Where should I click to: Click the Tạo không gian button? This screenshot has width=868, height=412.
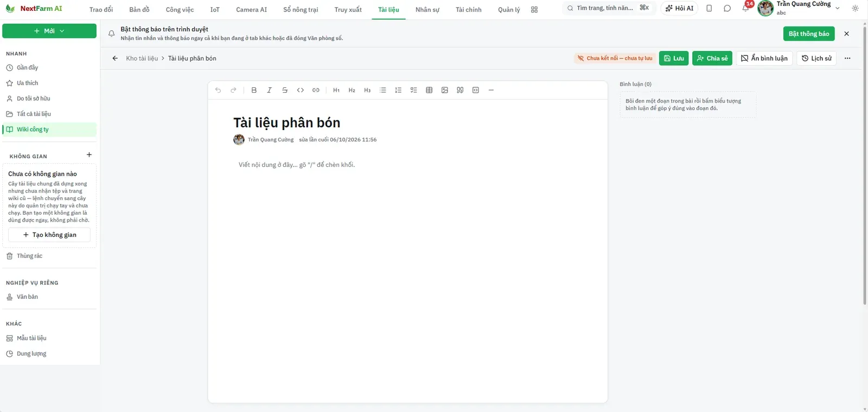click(x=49, y=235)
